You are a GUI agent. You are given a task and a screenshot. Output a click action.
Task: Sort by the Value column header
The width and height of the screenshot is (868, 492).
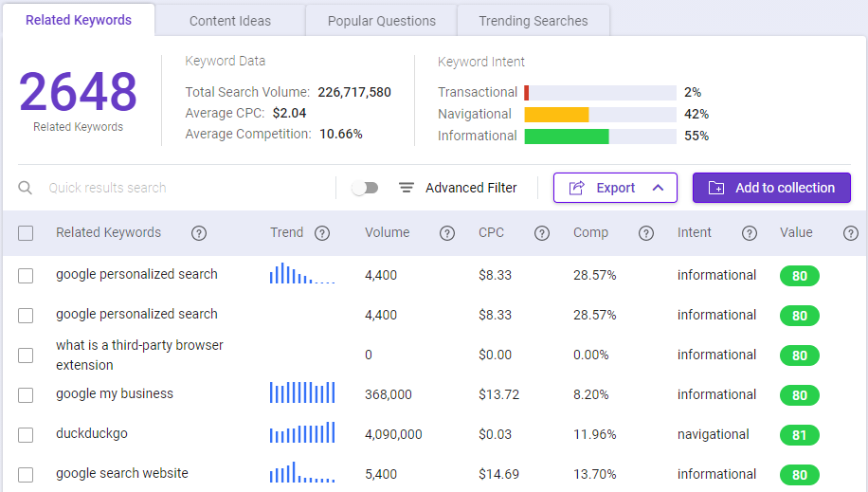coord(796,232)
